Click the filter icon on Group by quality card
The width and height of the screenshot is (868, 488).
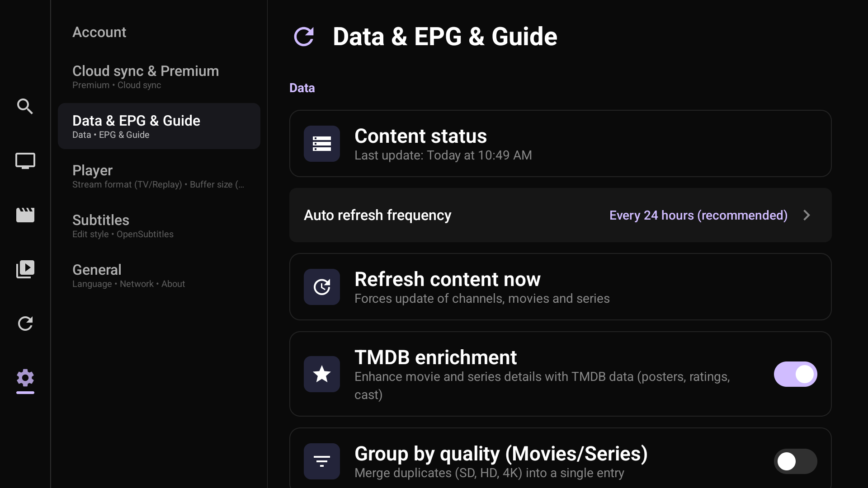321,461
